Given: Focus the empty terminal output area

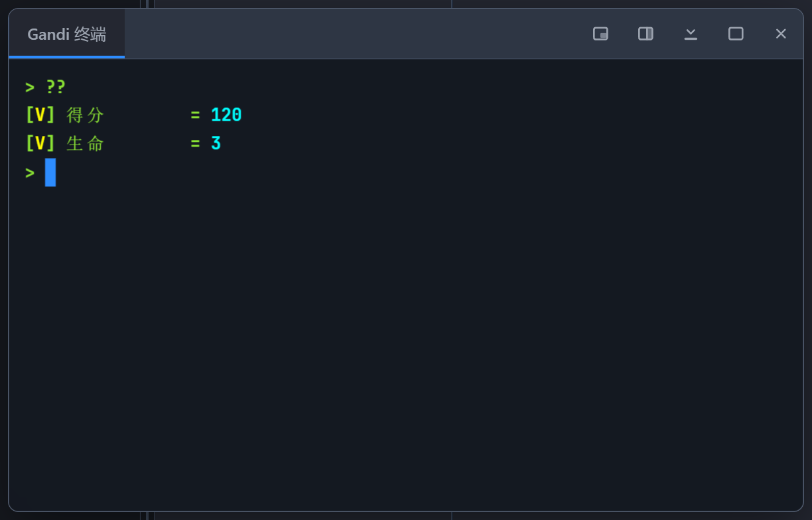Looking at the screenshot, I should (406, 345).
